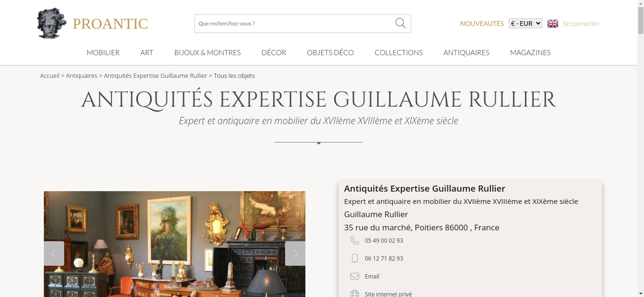Image resolution: width=644 pixels, height=297 pixels.
Task: Open the BIJOUX & MONTRES menu
Action: [x=207, y=52]
